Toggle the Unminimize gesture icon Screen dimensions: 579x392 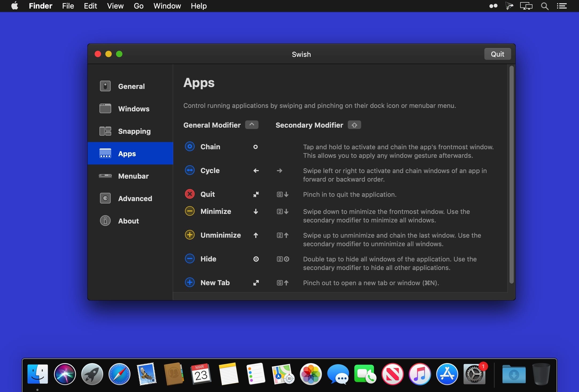pyautogui.click(x=190, y=235)
